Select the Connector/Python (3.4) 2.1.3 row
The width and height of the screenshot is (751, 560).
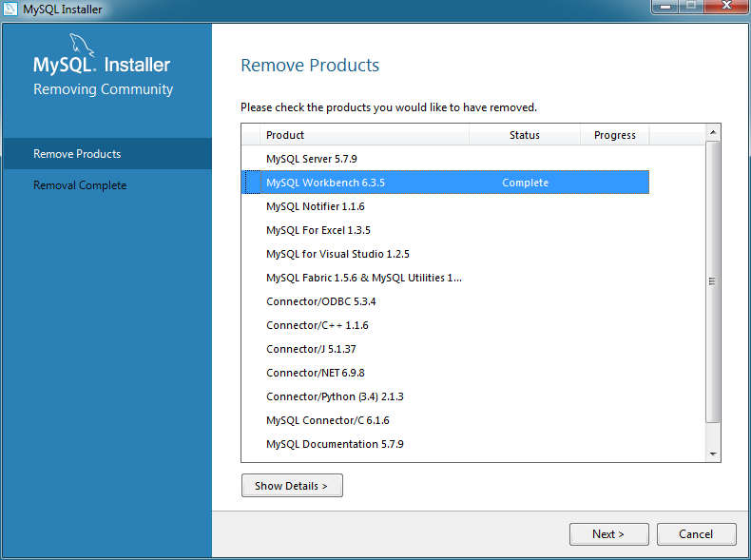pos(446,396)
